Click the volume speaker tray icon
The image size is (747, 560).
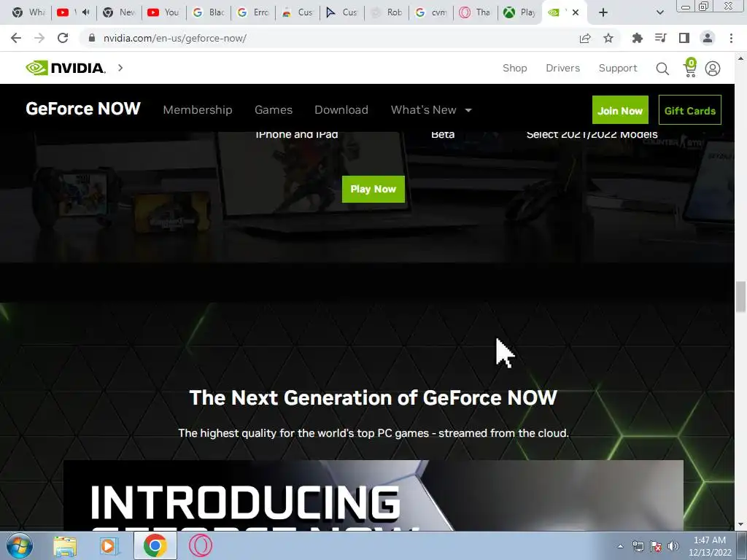673,546
